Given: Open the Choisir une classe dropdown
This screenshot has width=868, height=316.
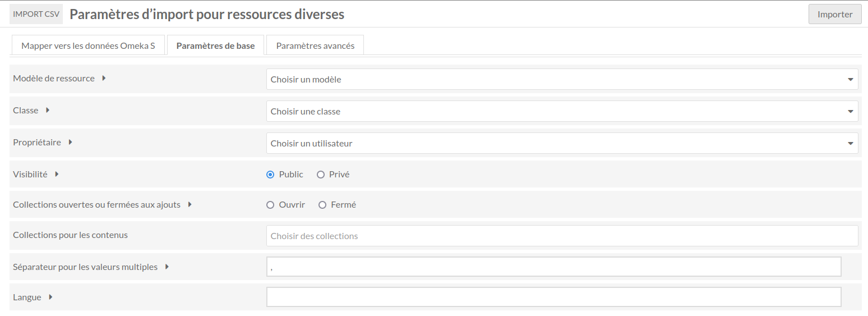Looking at the screenshot, I should (562, 111).
